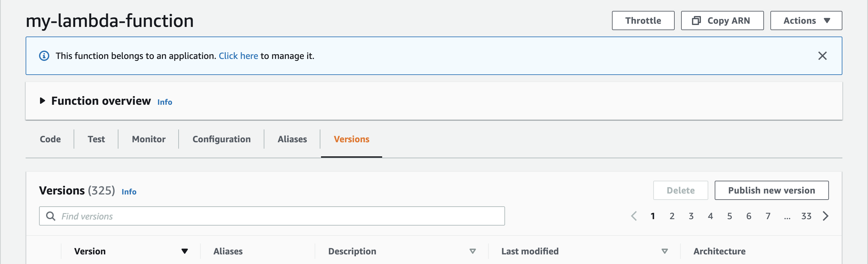The image size is (868, 264).
Task: Dismiss the application info banner
Action: point(822,56)
